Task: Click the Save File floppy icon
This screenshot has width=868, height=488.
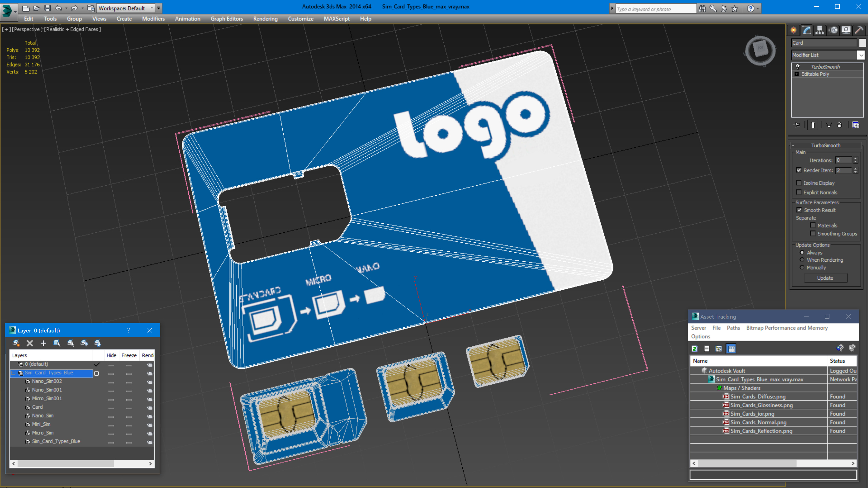Action: click(x=48, y=8)
